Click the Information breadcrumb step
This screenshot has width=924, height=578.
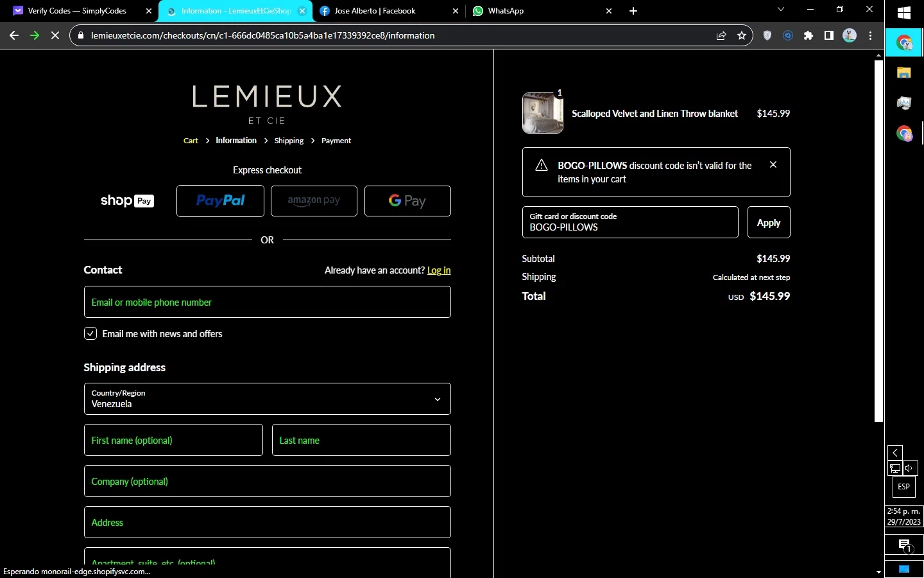[236, 141]
